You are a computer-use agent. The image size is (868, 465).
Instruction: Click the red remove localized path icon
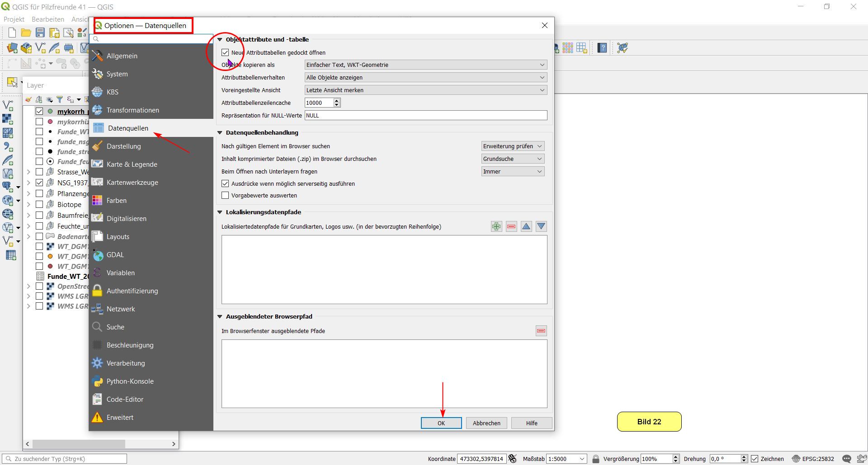(x=511, y=226)
